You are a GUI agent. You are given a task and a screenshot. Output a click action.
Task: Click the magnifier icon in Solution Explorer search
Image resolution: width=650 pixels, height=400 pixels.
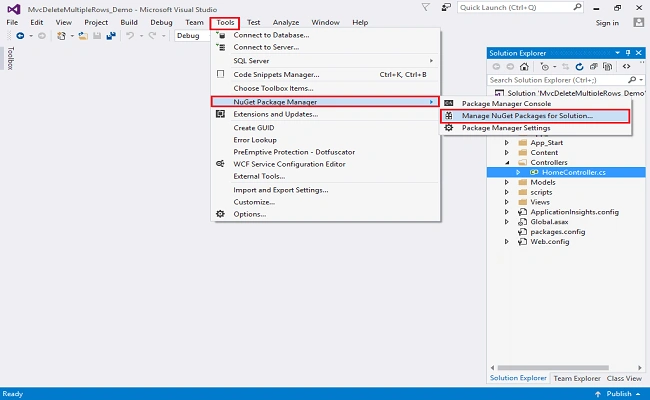coord(632,80)
